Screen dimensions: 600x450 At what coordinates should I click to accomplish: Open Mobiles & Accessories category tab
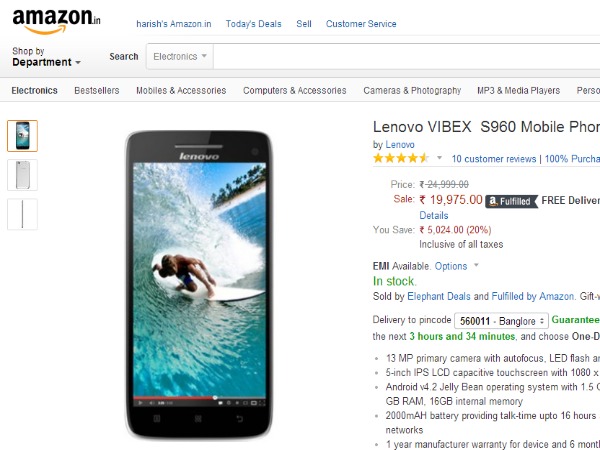coord(181,91)
